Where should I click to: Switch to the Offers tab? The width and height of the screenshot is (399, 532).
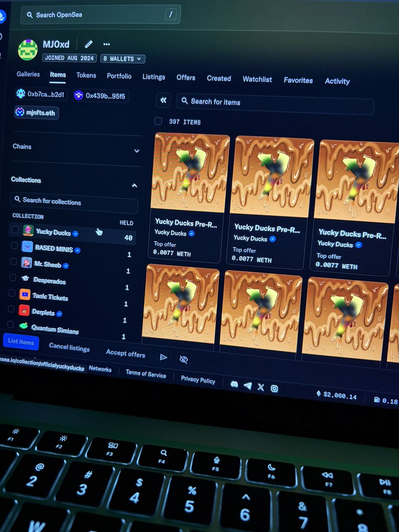pos(186,78)
